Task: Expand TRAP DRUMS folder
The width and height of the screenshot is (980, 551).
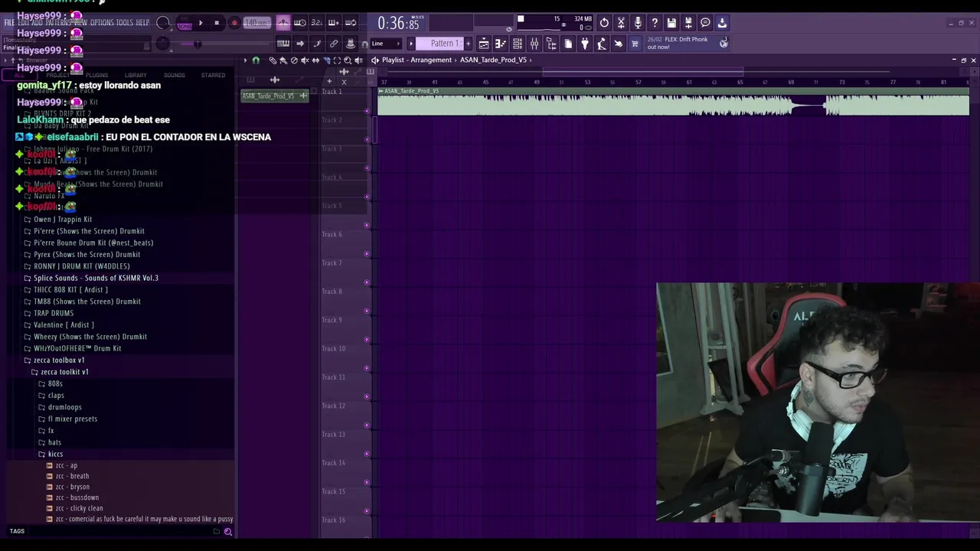Action: (54, 313)
